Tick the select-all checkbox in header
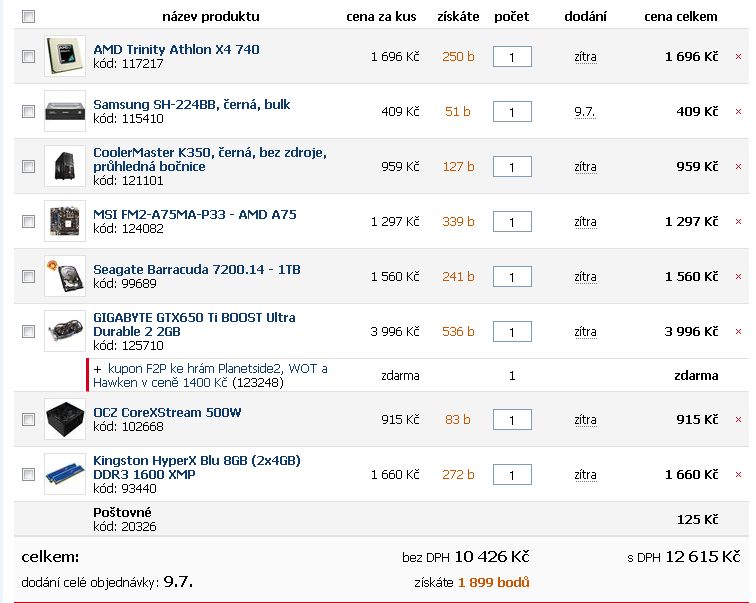Image resolution: width=756 pixels, height=603 pixels. coord(28,16)
